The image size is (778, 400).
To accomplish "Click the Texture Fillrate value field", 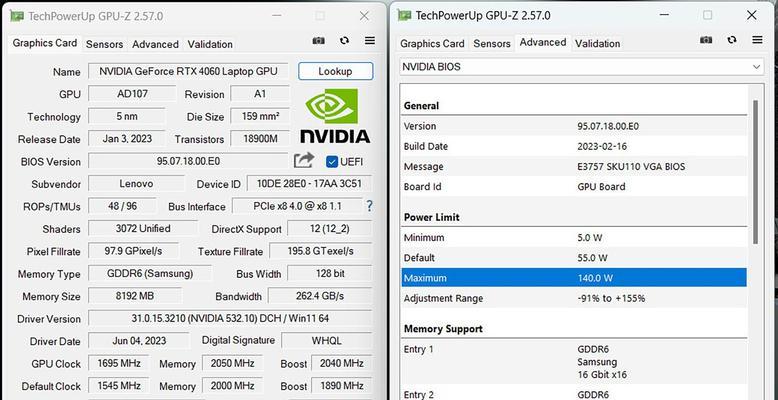I will click(321, 251).
